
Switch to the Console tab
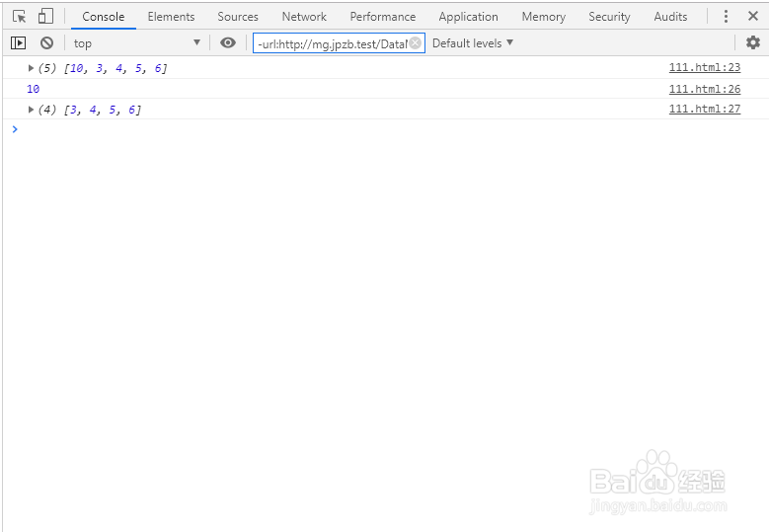click(x=104, y=17)
